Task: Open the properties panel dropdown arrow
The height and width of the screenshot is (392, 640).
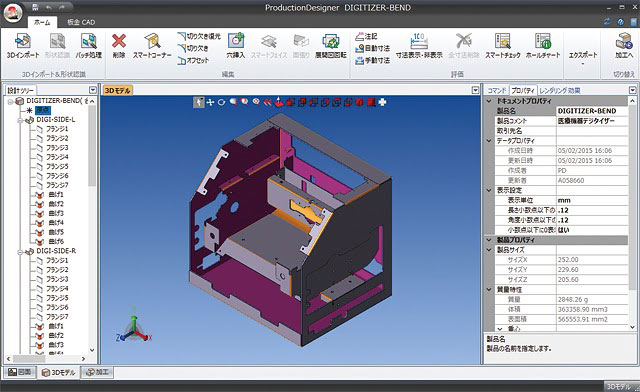Action: (632, 90)
